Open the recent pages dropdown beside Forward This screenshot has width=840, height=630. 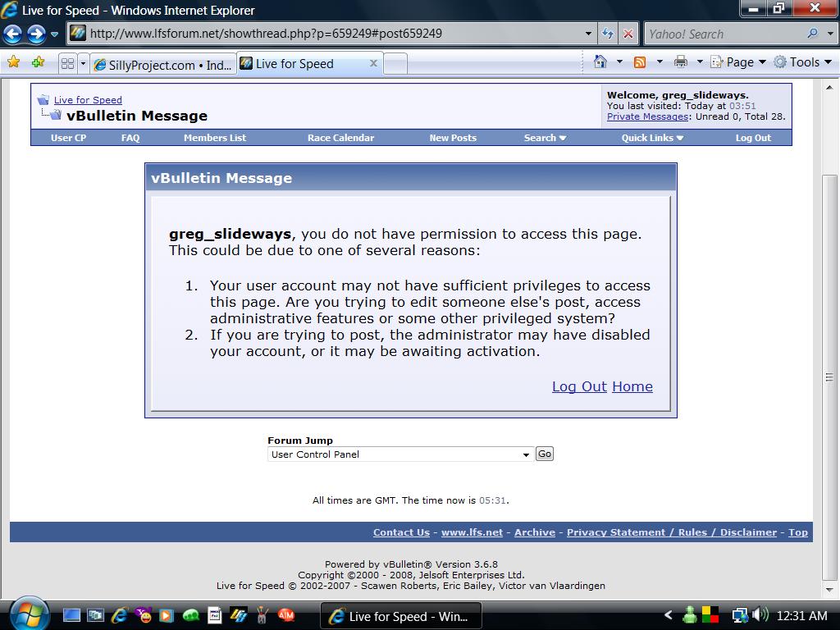54,34
